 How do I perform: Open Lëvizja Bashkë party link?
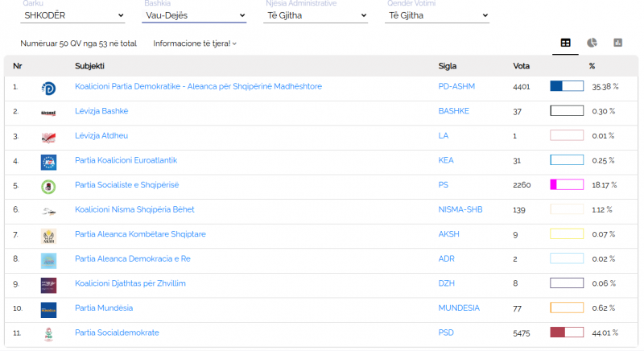pyautogui.click(x=101, y=111)
